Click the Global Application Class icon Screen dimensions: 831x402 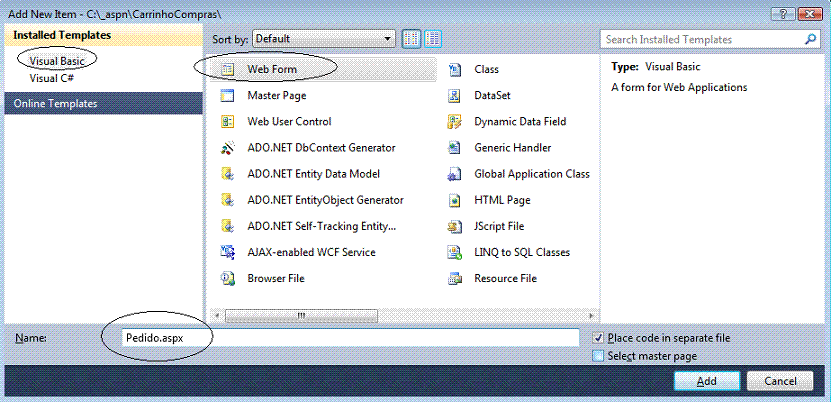click(455, 174)
